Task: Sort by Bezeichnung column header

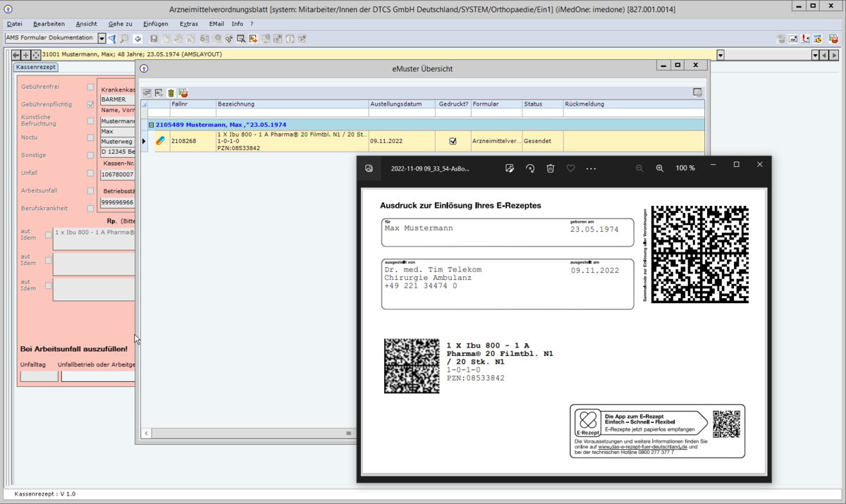Action: [x=292, y=104]
